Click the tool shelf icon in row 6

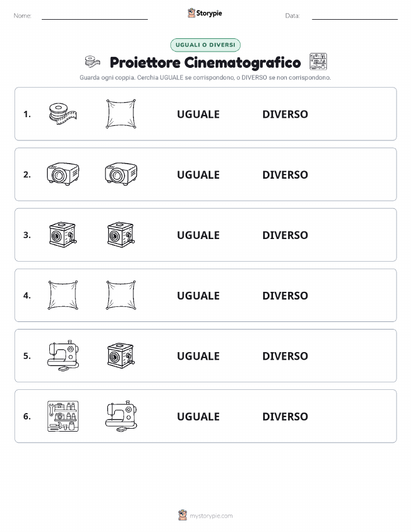pyautogui.click(x=63, y=417)
